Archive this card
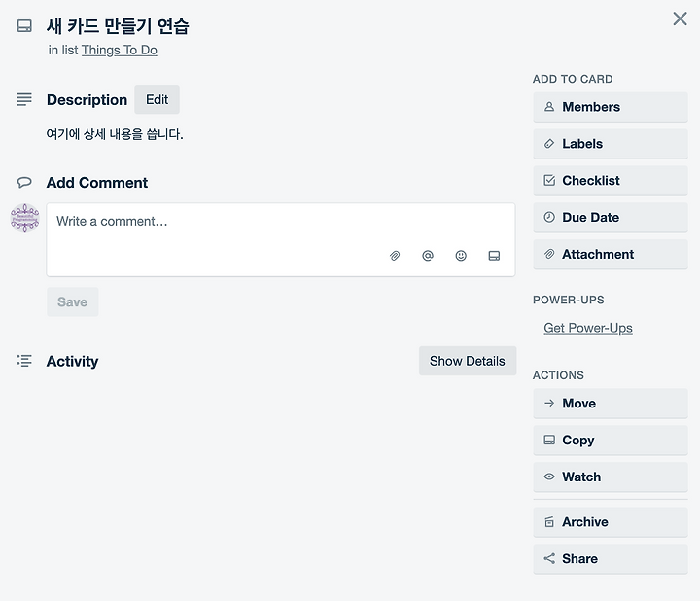700x601 pixels. [x=611, y=522]
